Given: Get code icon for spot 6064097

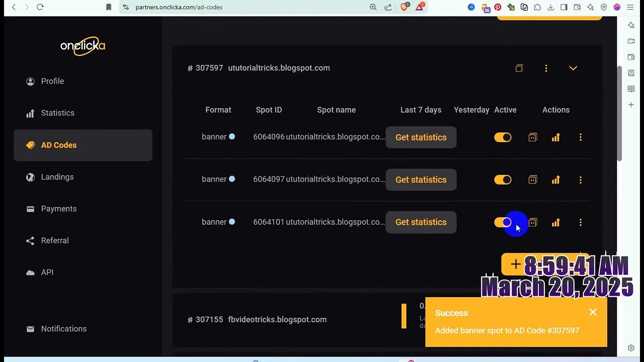Looking at the screenshot, I should point(533,179).
